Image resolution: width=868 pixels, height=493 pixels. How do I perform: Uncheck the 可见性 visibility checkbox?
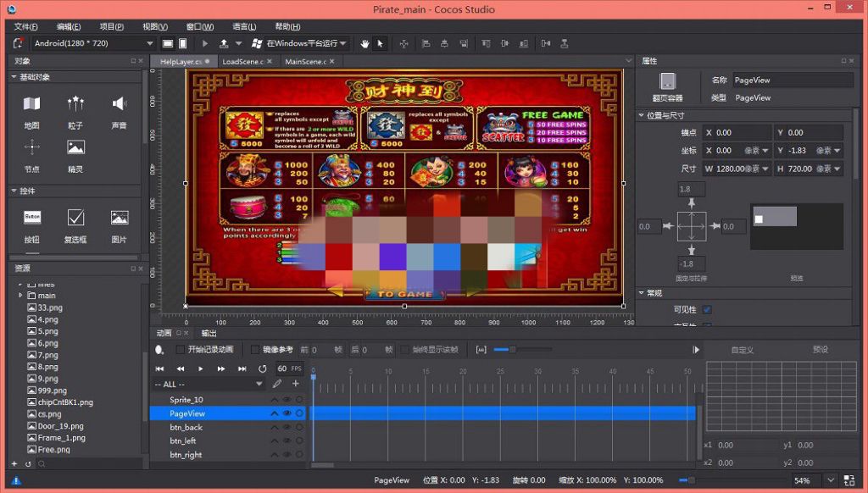click(x=707, y=309)
